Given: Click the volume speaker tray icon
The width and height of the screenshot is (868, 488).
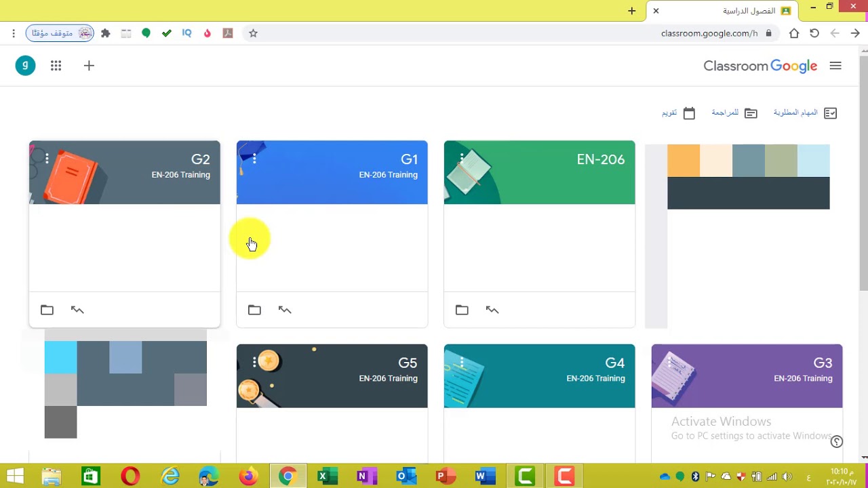Looking at the screenshot, I should click(x=787, y=476).
